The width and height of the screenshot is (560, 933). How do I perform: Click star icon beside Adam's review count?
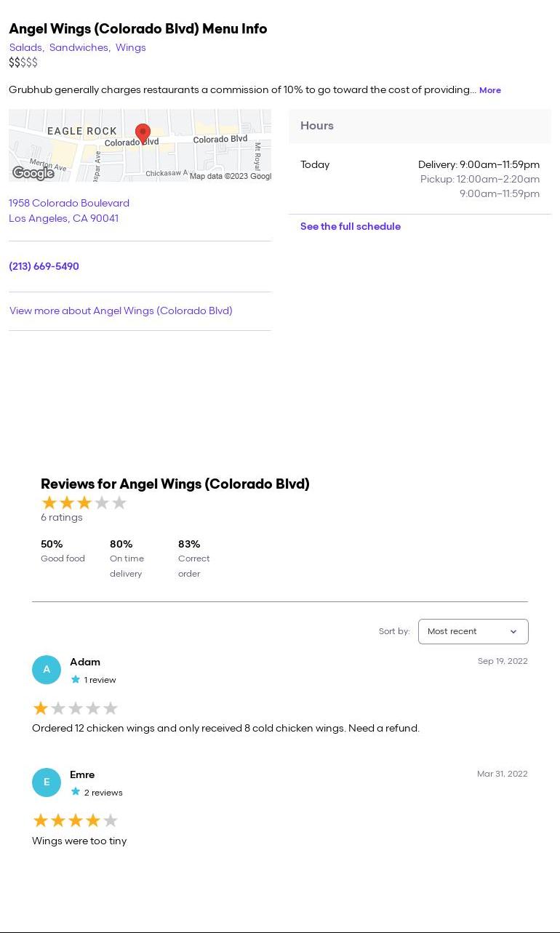click(x=76, y=680)
